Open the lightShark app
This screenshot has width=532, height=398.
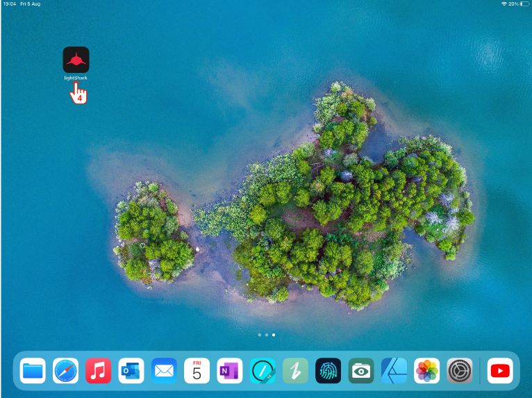pos(76,60)
